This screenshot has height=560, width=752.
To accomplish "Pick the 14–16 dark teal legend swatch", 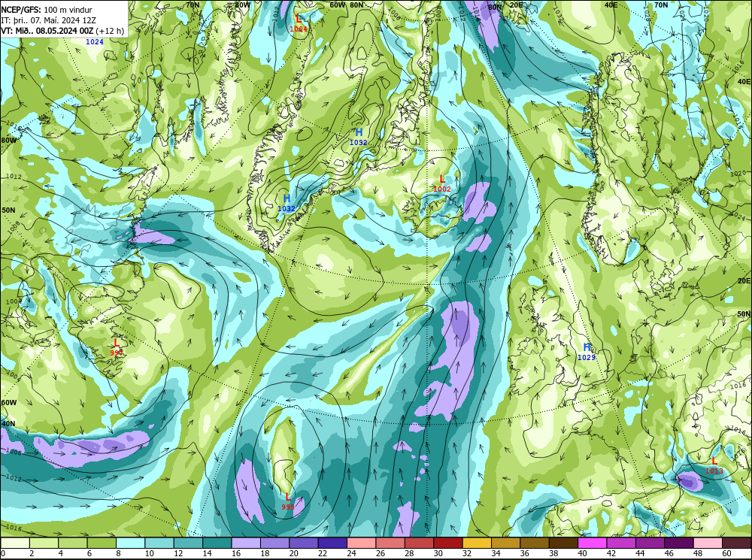I will point(217,543).
